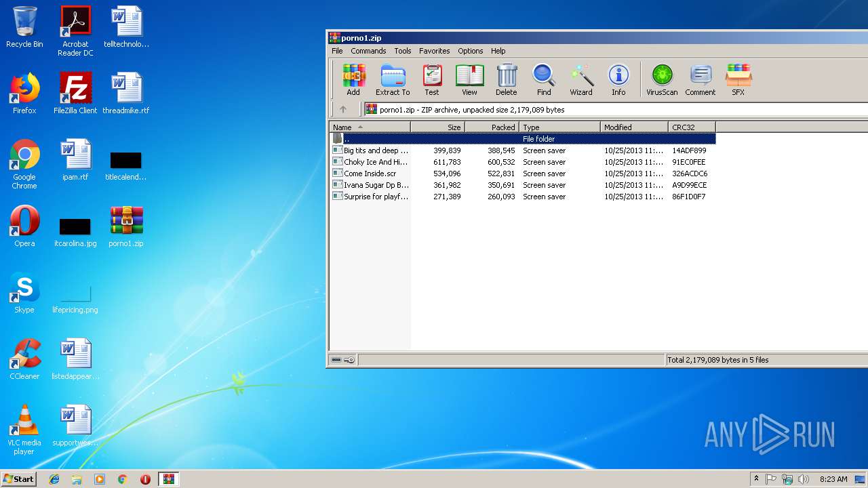This screenshot has width=868, height=488.
Task: Create an SFX archive
Action: point(738,80)
